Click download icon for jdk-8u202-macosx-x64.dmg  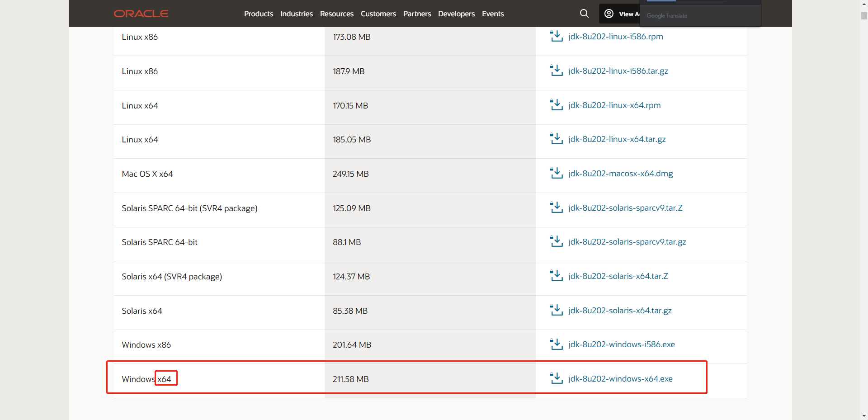[556, 173]
